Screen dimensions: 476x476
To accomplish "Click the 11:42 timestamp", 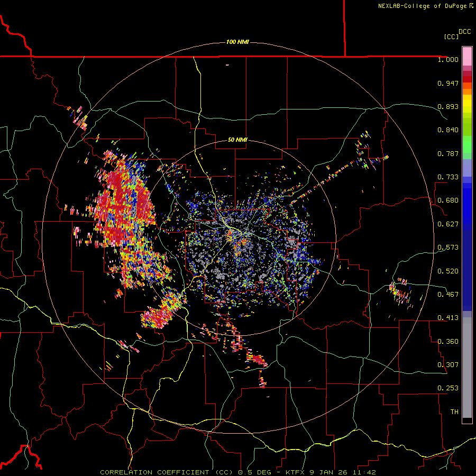I will point(365,472).
